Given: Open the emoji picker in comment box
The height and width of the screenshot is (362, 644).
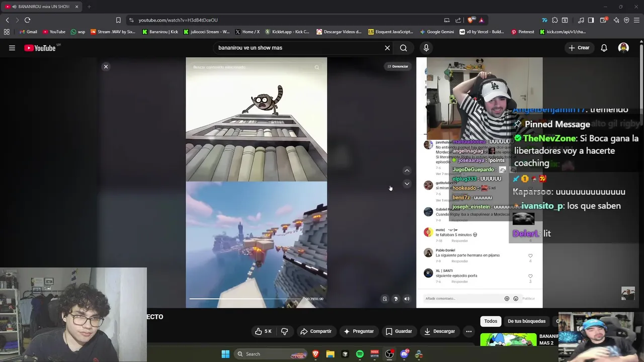Looking at the screenshot, I should point(515,299).
